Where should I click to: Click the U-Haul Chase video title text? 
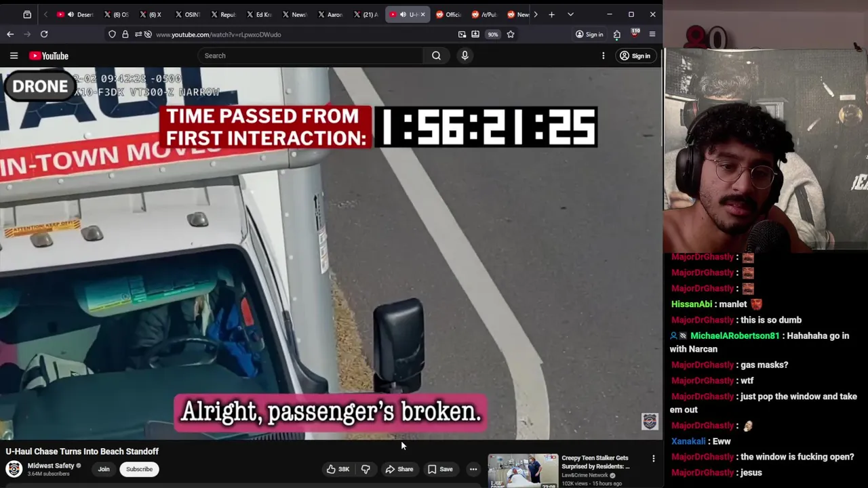coord(82,451)
